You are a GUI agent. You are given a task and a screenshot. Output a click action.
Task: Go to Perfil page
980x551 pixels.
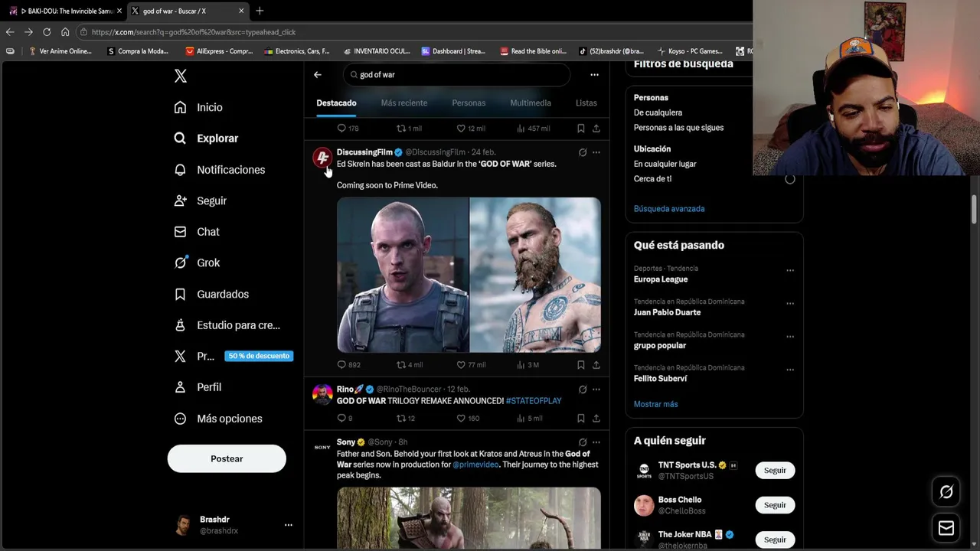tap(198, 387)
